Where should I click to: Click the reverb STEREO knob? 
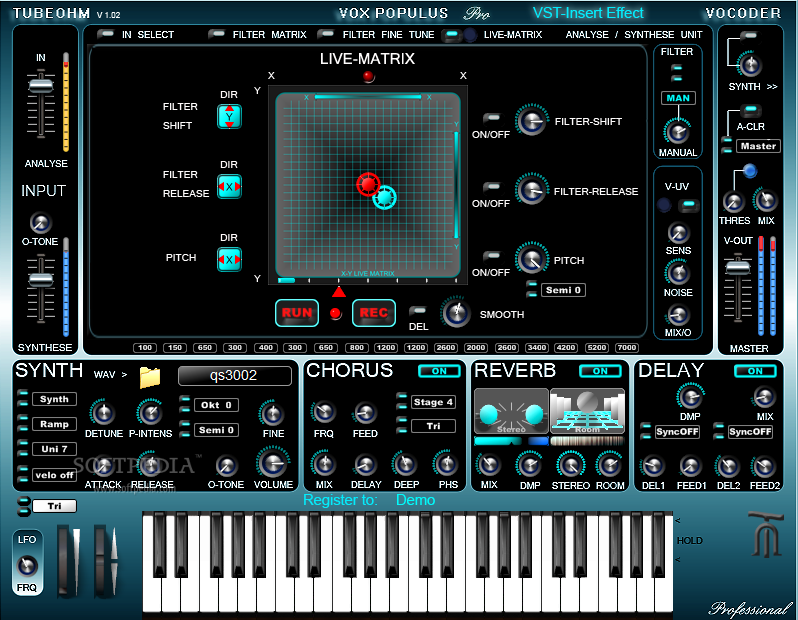pos(570,465)
